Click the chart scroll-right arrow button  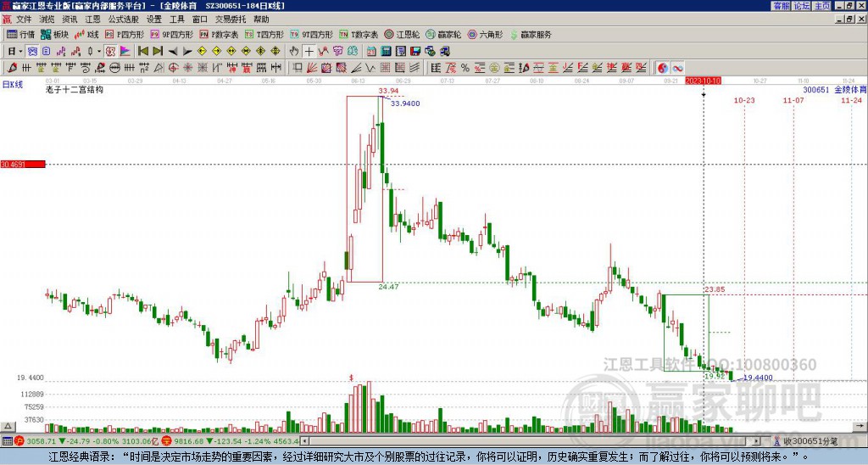[861, 426]
